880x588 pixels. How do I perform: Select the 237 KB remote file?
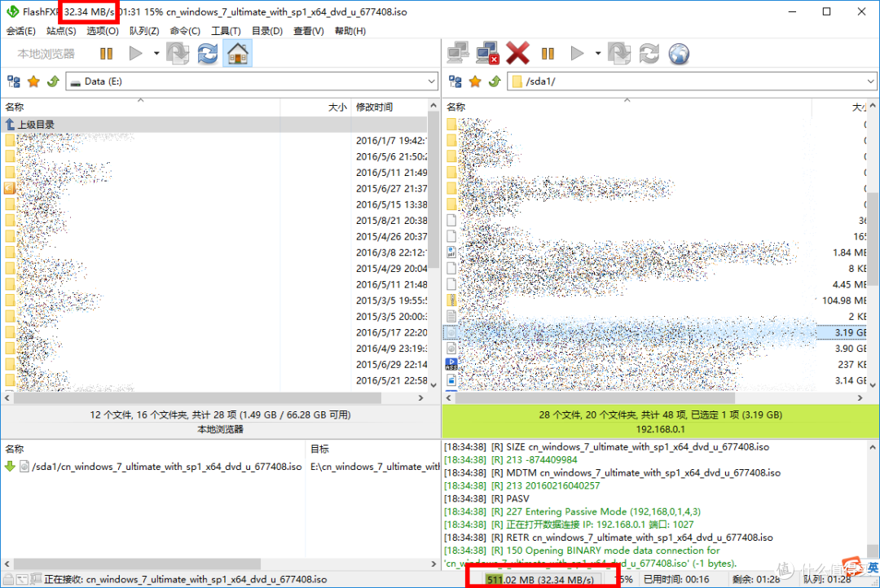pyautogui.click(x=655, y=364)
